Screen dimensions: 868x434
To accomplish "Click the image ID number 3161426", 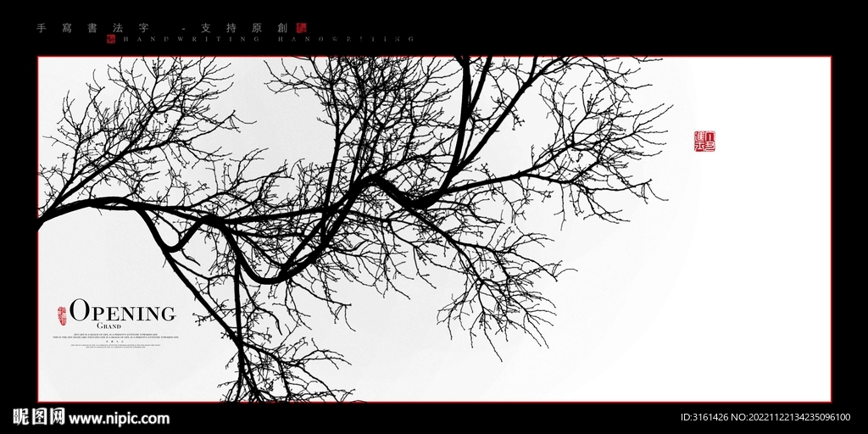I will (x=705, y=418).
